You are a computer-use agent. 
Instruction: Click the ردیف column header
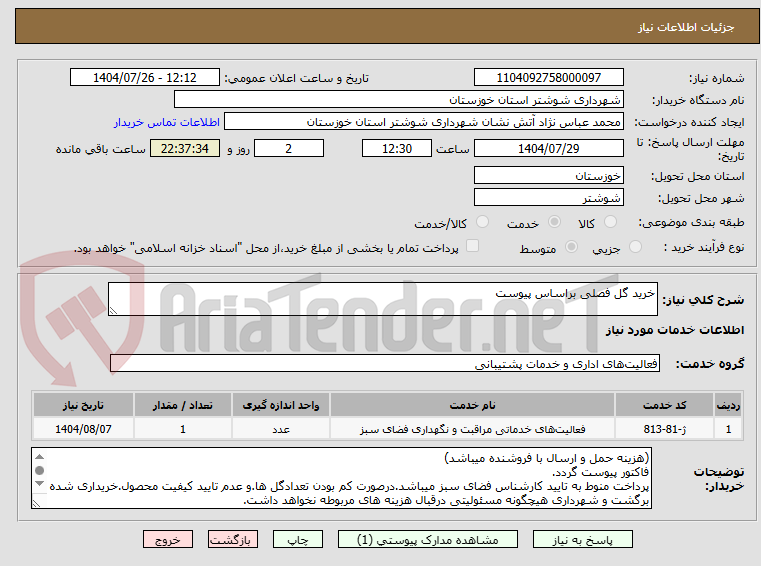click(x=728, y=405)
